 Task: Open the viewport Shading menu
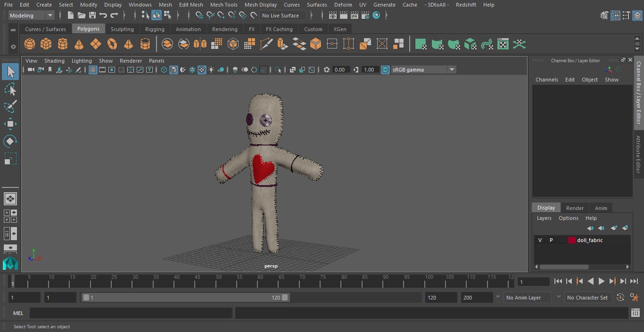(54, 61)
